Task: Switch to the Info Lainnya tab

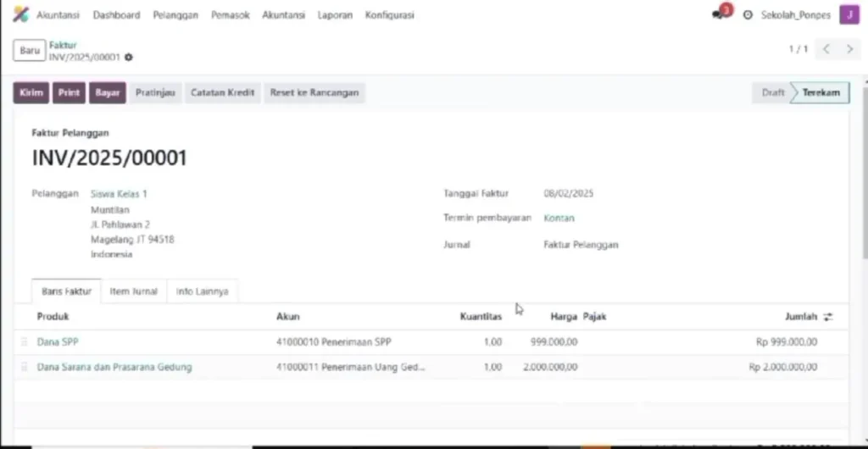Action: point(202,291)
